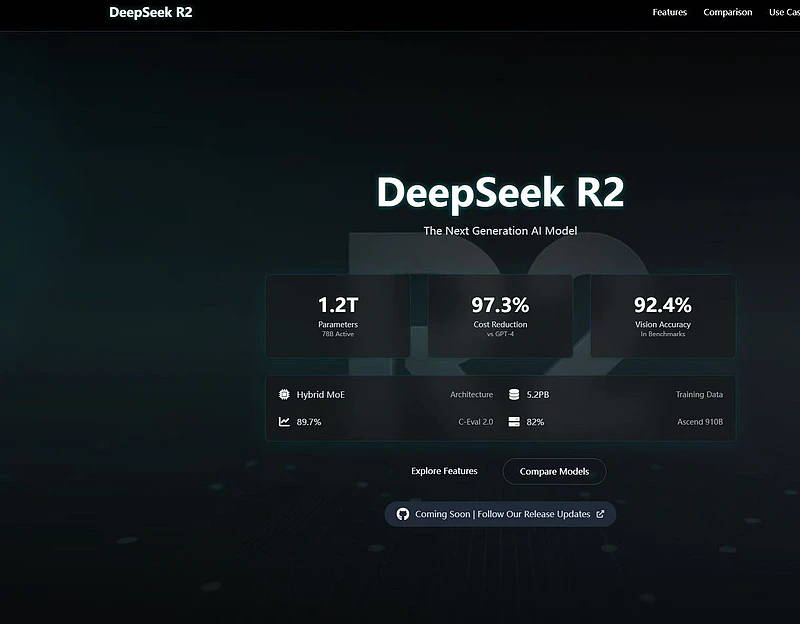The width and height of the screenshot is (800, 624).
Task: Click the Compare Models button
Action: 554,471
